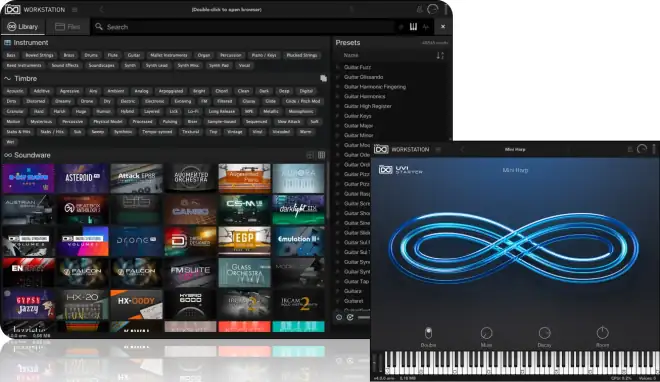
Task: Expand the Guitar Major preset arrow
Action: pos(338,125)
